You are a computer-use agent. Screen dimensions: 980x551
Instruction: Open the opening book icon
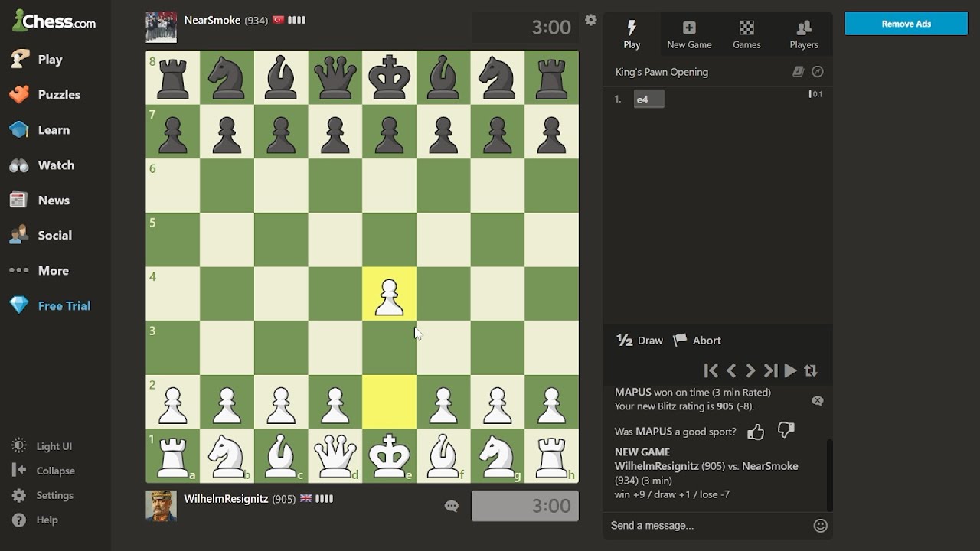click(x=798, y=71)
